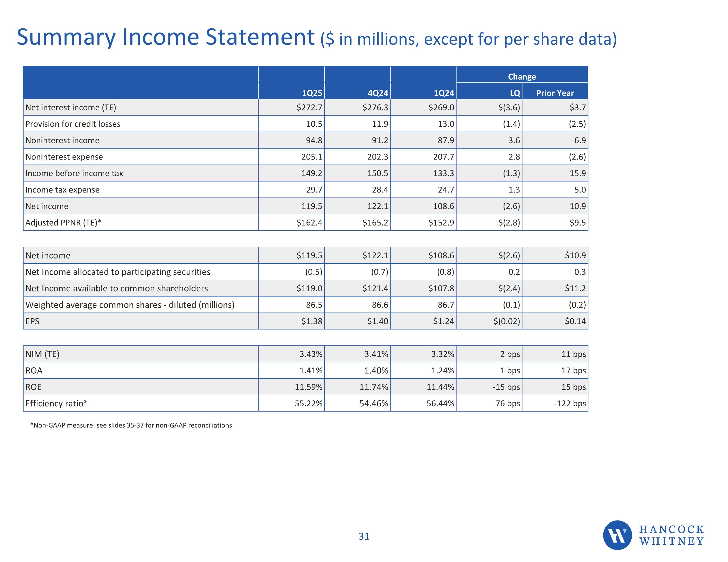Click the page number 31
The height and width of the screenshot is (562, 728).
click(x=364, y=536)
